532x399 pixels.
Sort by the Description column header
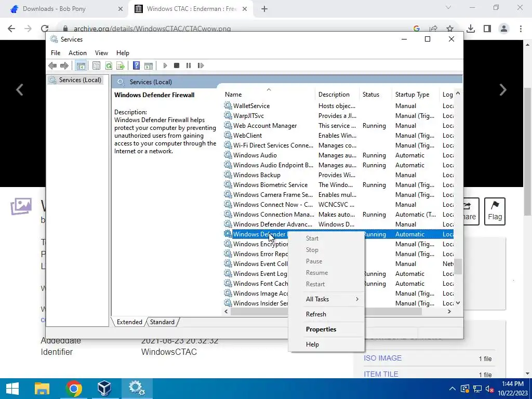tap(337, 95)
